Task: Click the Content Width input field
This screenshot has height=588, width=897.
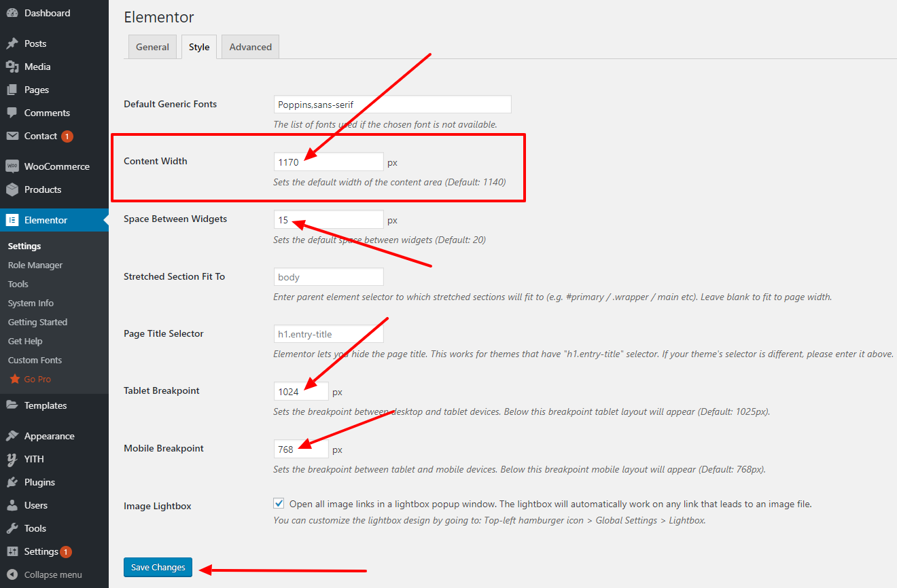Action: coord(328,162)
